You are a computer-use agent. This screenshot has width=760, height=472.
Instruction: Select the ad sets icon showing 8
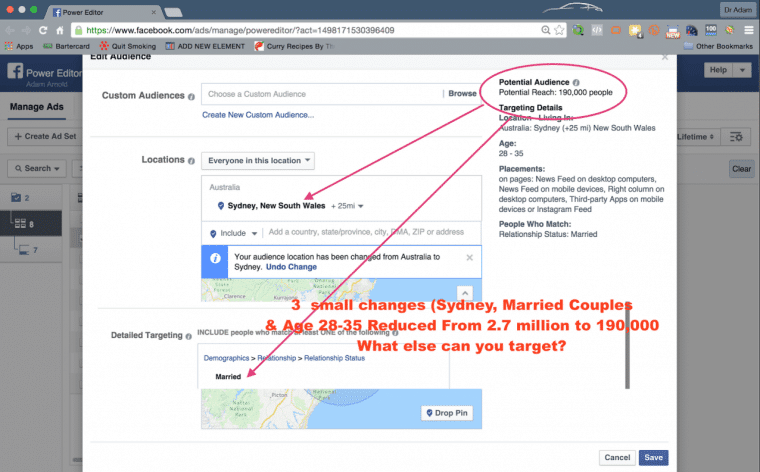point(24,224)
